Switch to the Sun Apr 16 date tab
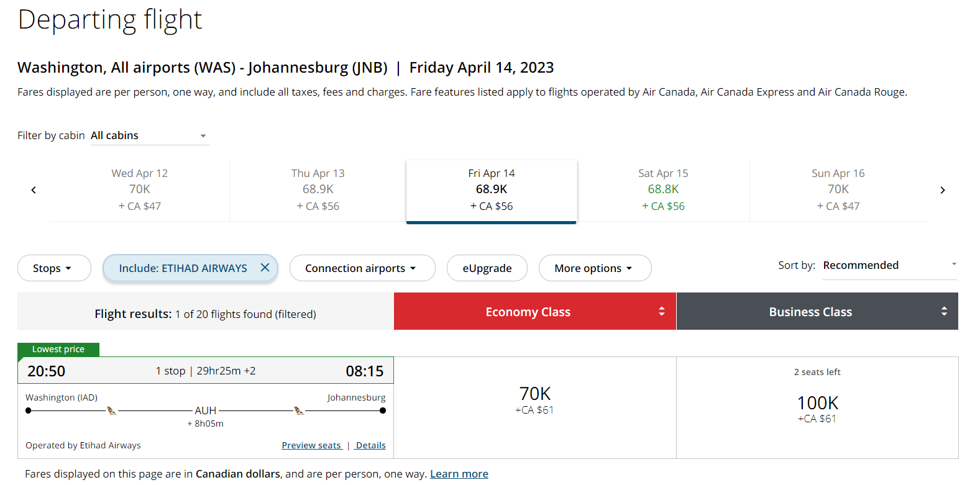Viewport: 980px width, 485px height. [x=838, y=189]
